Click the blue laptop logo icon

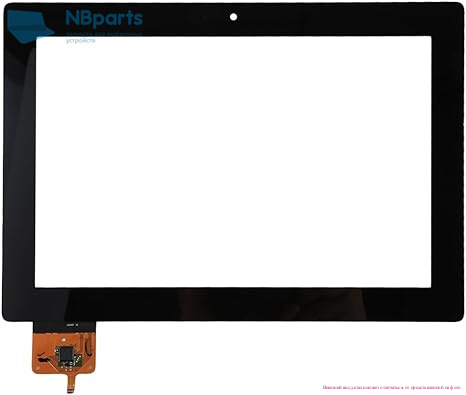(31, 26)
